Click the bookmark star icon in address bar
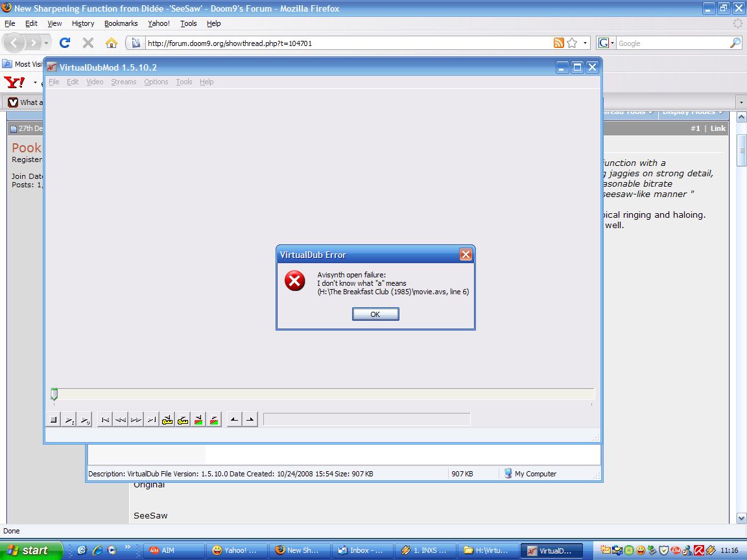747x560 pixels. [572, 43]
